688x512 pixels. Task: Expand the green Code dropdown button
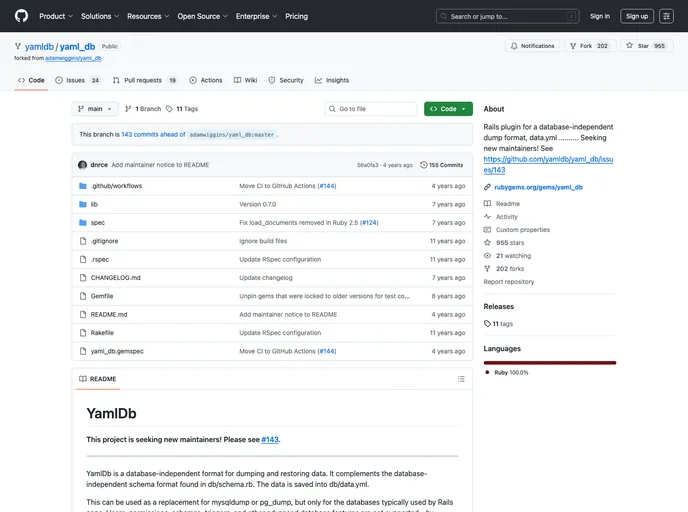coord(448,109)
